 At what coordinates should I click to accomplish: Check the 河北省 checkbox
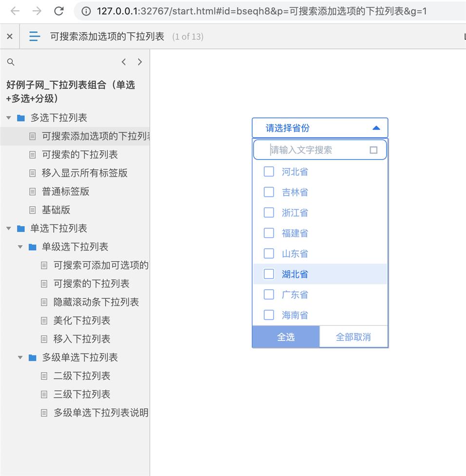[x=269, y=172]
